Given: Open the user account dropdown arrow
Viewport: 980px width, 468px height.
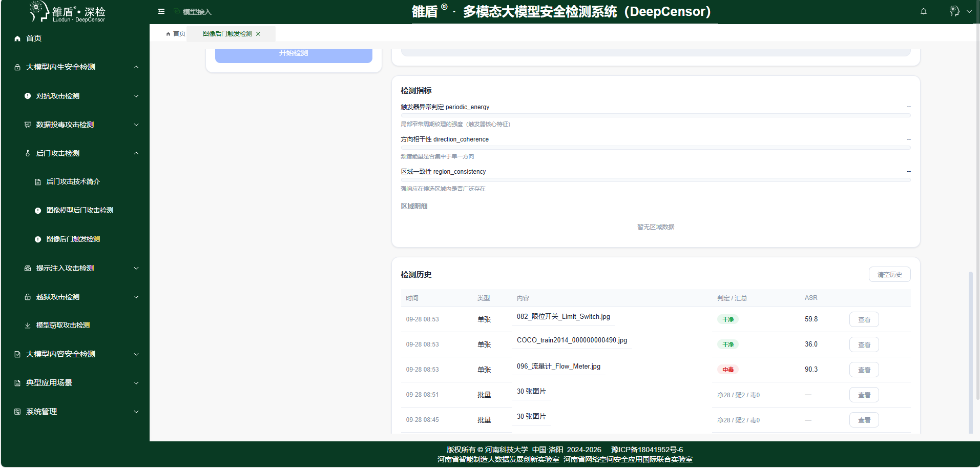Looking at the screenshot, I should (x=969, y=11).
